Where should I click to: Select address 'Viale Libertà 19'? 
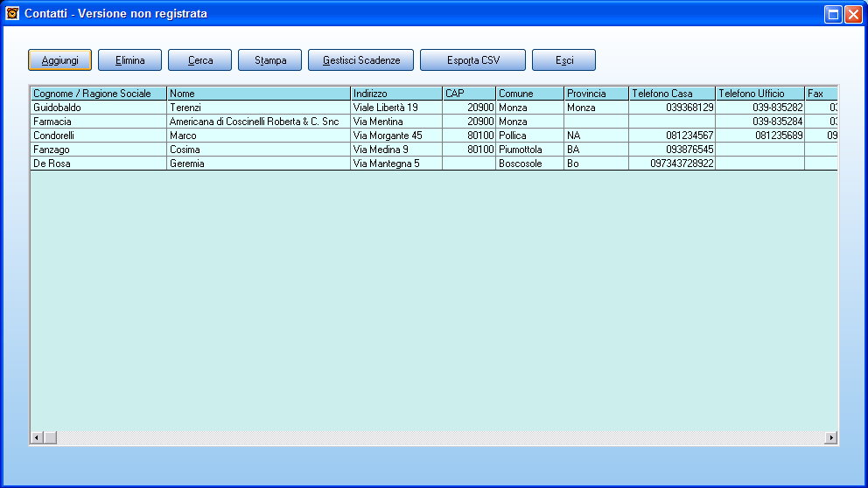[396, 108]
